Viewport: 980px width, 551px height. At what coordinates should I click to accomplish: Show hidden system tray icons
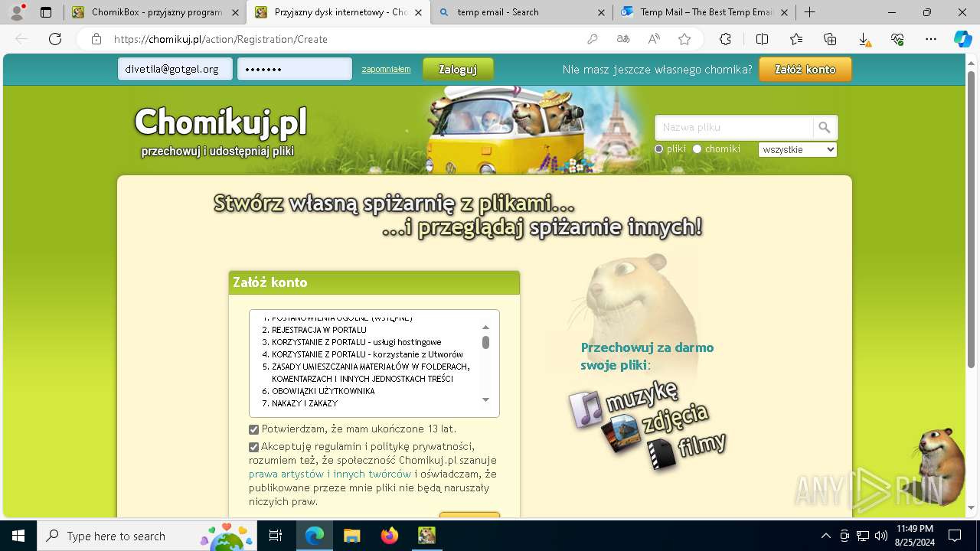[825, 536]
